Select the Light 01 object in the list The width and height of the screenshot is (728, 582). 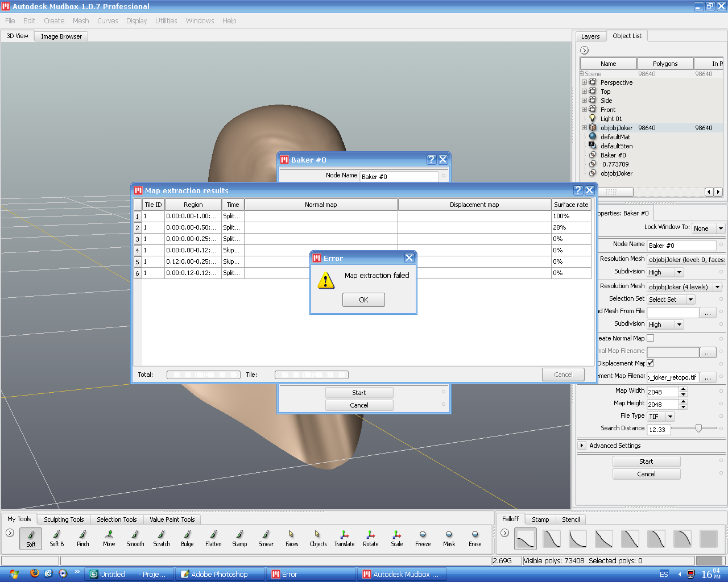click(611, 119)
